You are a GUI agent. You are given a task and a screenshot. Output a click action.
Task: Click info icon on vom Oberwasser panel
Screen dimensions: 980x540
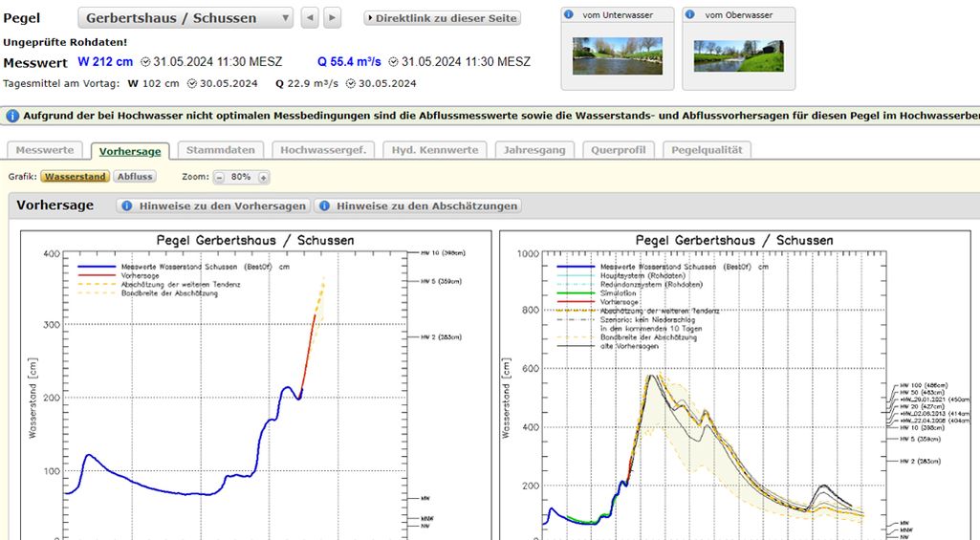point(691,14)
